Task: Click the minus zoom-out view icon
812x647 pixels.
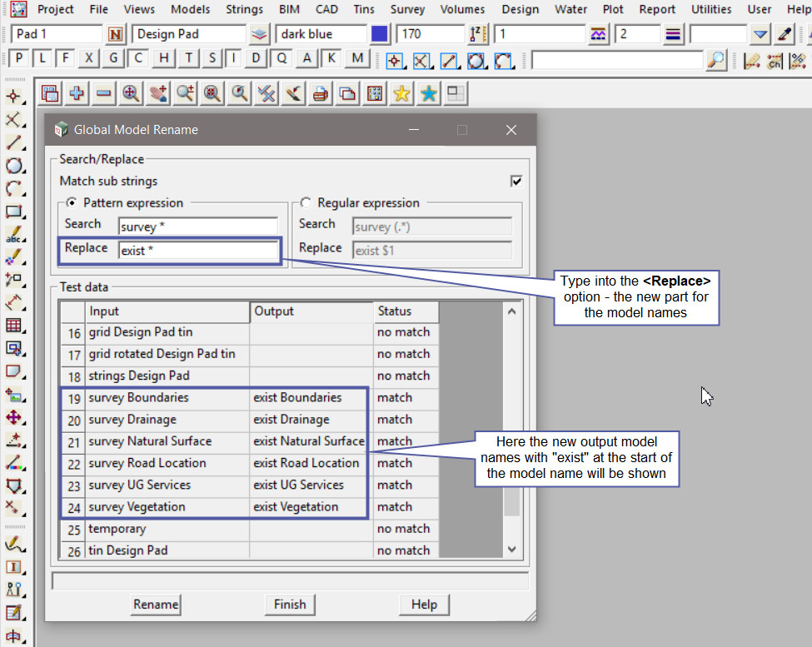Action: click(x=103, y=94)
